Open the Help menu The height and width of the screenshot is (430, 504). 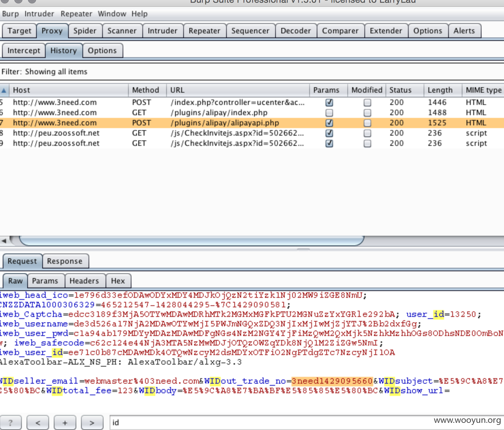pos(140,14)
